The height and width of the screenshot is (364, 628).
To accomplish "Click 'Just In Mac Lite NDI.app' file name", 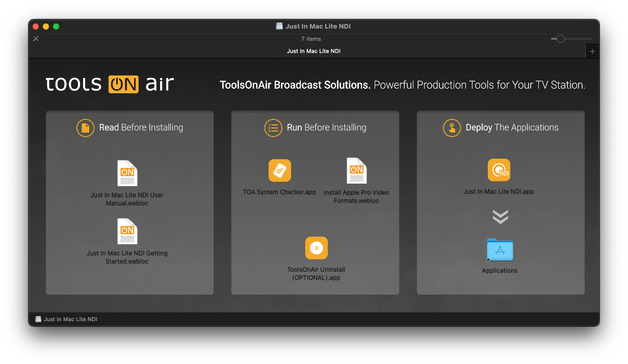I will pos(499,192).
